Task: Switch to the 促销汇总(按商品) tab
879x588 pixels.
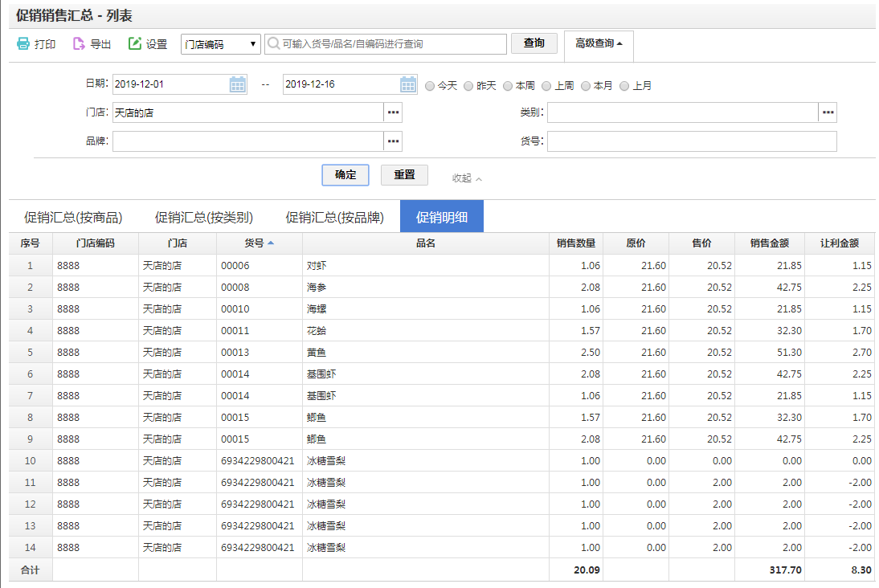Action: (73, 217)
